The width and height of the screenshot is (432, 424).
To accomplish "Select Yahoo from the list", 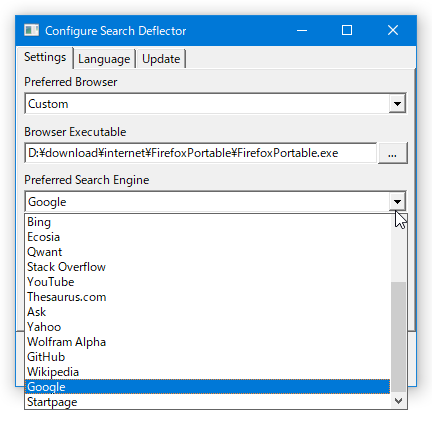I will [x=207, y=327].
